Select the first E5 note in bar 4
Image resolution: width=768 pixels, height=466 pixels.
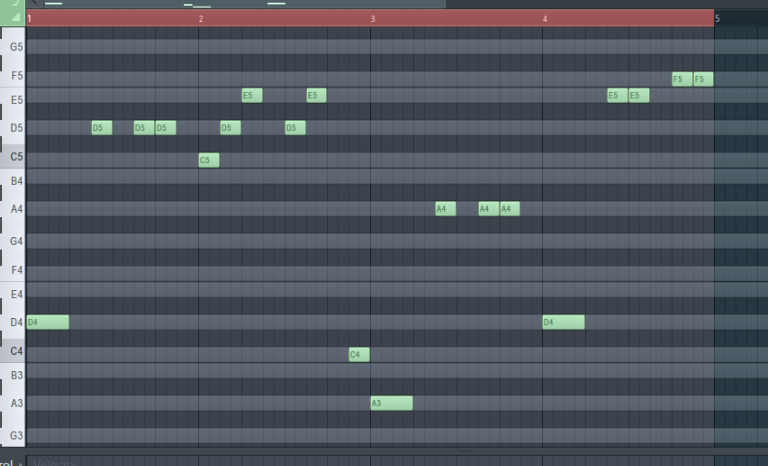(618, 95)
